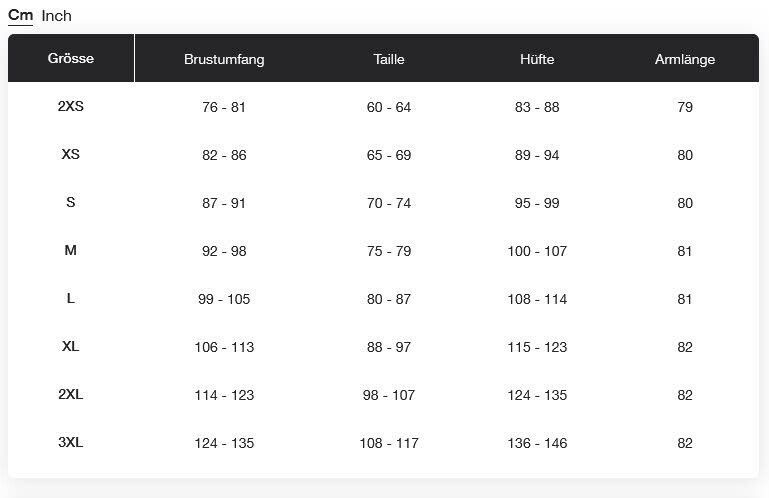Click the Armlänge column header

pos(685,59)
